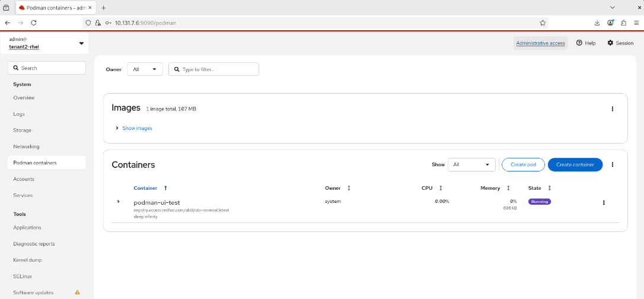Sort containers by Owner column arrows

click(x=349, y=188)
